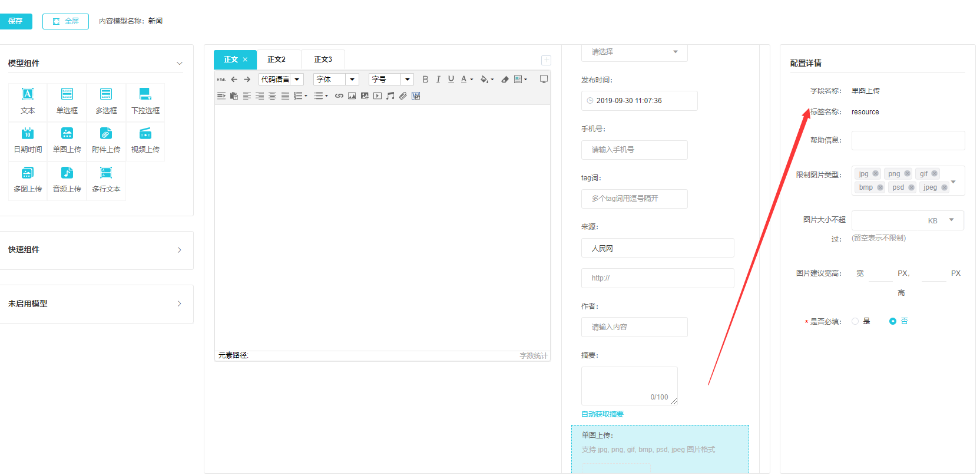Expand the 快速组件 panel
This screenshot has height=475, width=980.
pyautogui.click(x=180, y=250)
